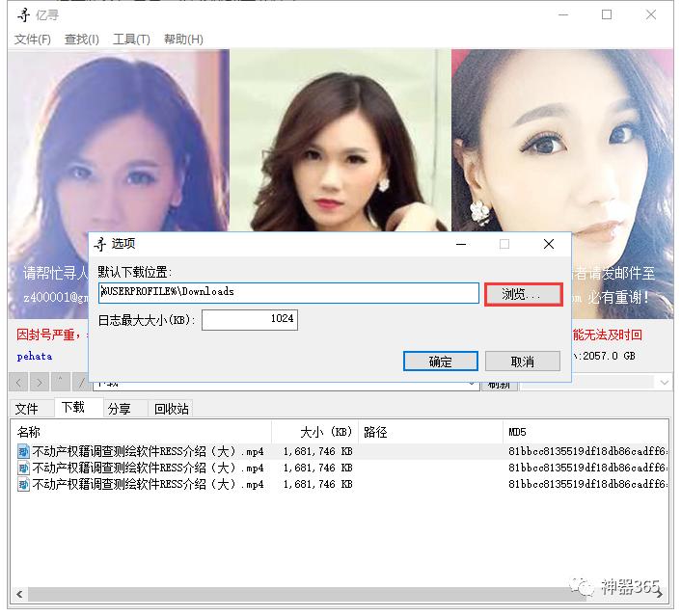Click the file icon of the third mp4 row
The image size is (681, 616).
coord(23,484)
